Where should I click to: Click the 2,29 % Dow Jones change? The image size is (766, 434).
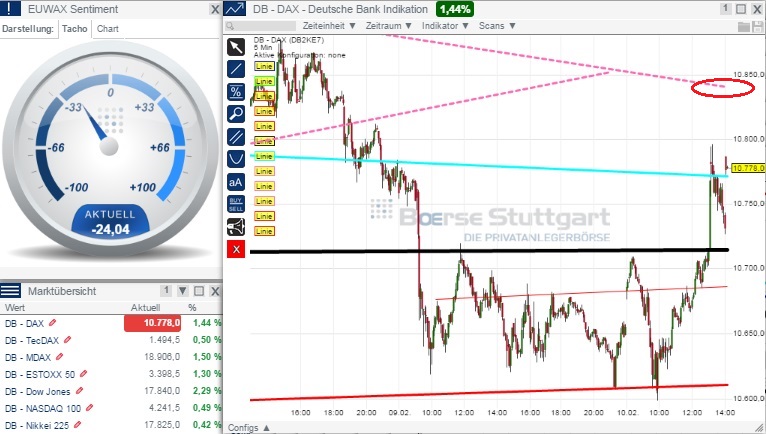[207, 391]
